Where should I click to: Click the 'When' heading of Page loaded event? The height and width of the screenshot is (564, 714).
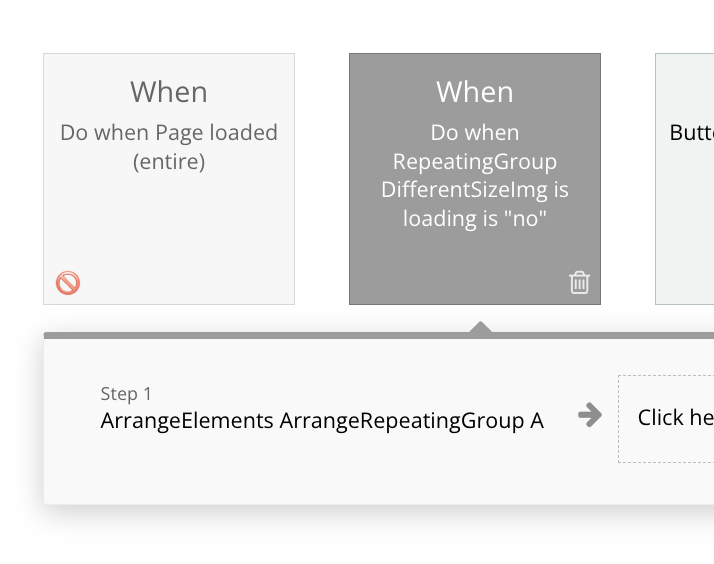[169, 92]
